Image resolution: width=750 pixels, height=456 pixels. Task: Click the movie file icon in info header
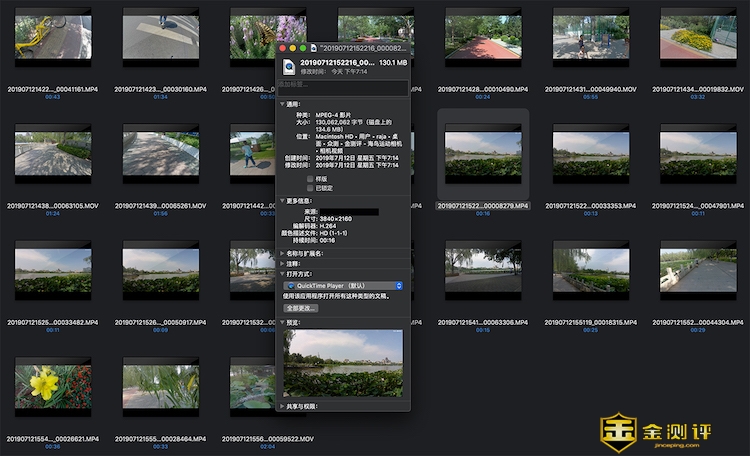[x=290, y=66]
